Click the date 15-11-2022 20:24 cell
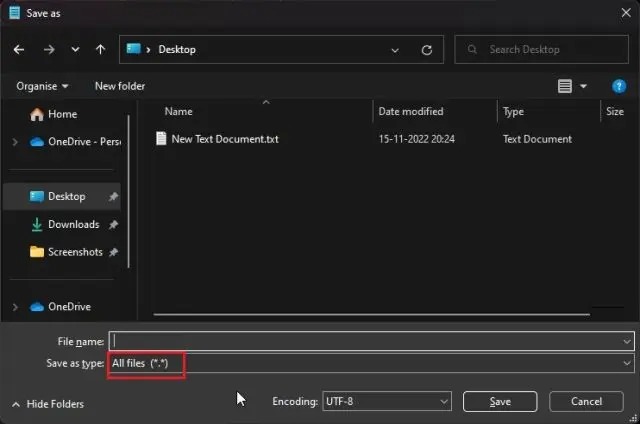 pos(416,139)
